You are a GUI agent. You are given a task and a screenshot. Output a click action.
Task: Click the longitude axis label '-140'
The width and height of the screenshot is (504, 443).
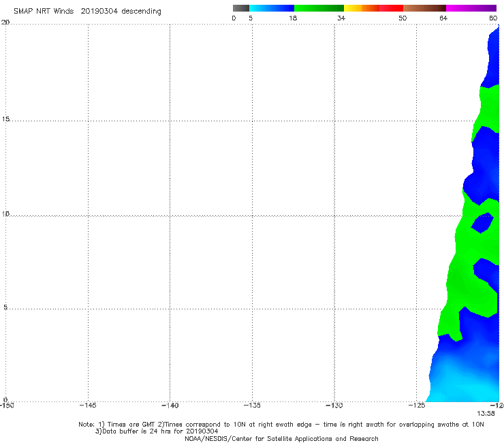point(170,406)
